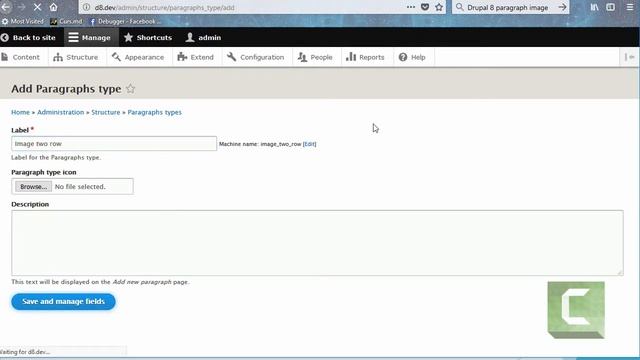Follow Home breadcrumb link
Screen dimensions: 640x360
tap(20, 112)
